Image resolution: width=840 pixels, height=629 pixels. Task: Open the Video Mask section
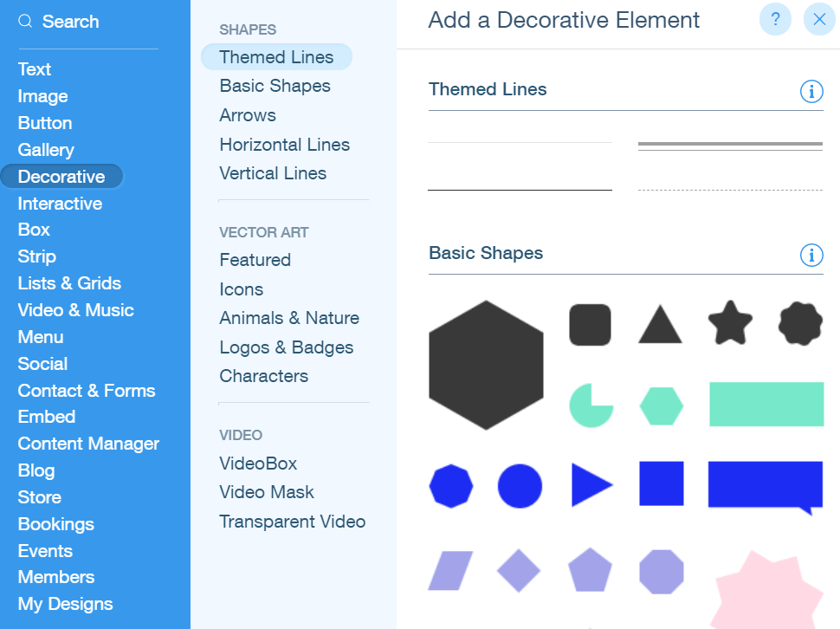click(x=266, y=492)
